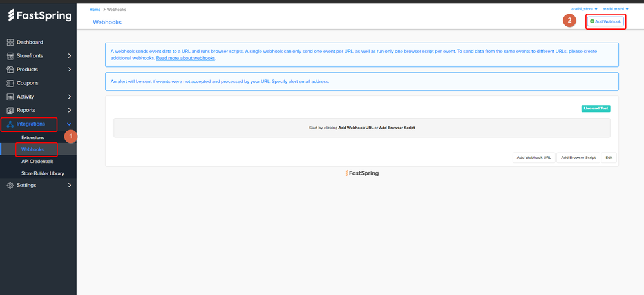Click the Add Browser Script button
This screenshot has height=295, width=644.
click(x=578, y=158)
